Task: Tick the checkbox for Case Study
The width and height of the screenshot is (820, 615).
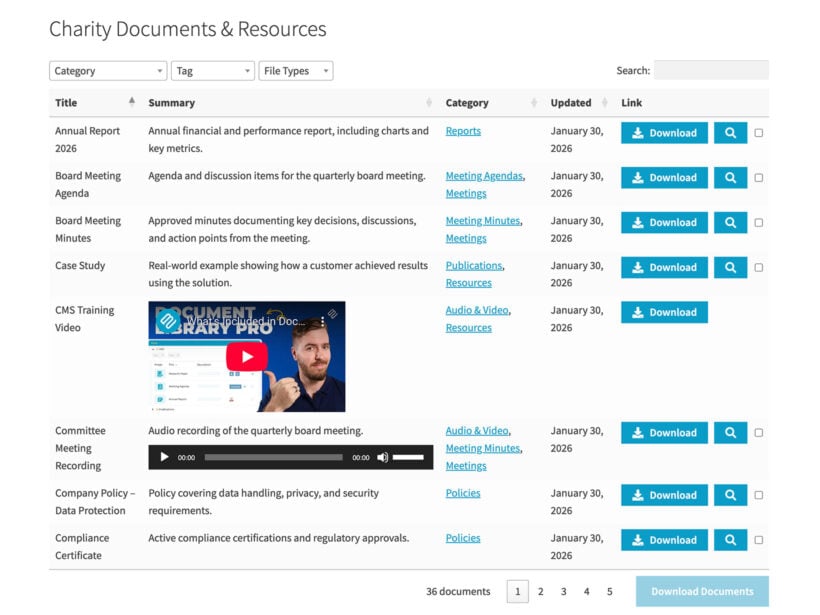Action: pos(758,267)
